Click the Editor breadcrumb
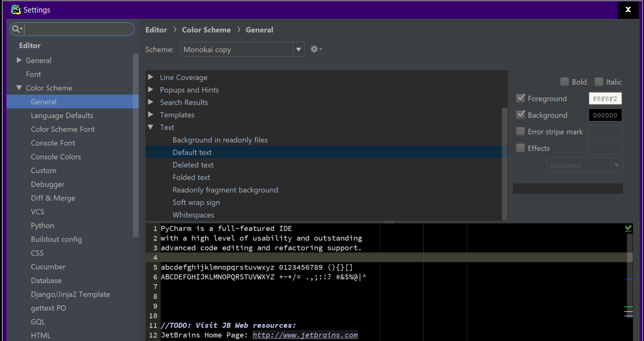Image resolution: width=644 pixels, height=341 pixels. click(156, 29)
